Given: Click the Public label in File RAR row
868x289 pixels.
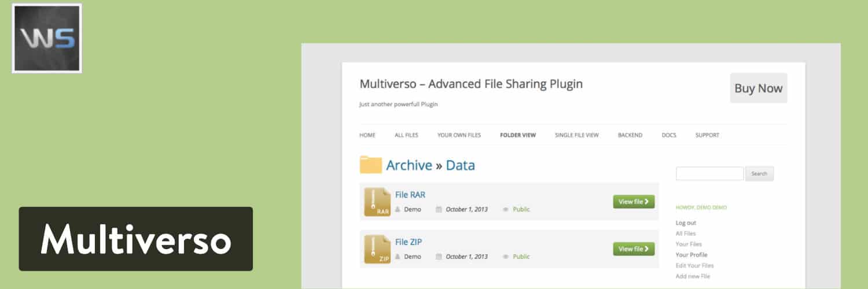Looking at the screenshot, I should click(x=521, y=209).
